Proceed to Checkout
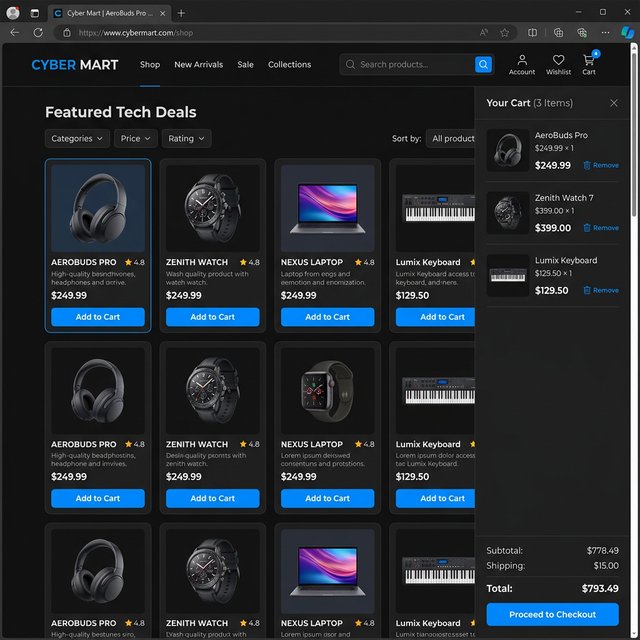 552,614
